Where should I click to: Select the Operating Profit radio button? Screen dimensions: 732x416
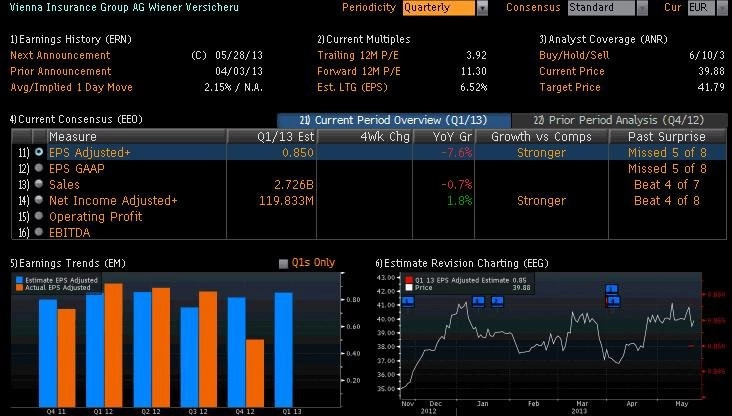[x=39, y=216]
